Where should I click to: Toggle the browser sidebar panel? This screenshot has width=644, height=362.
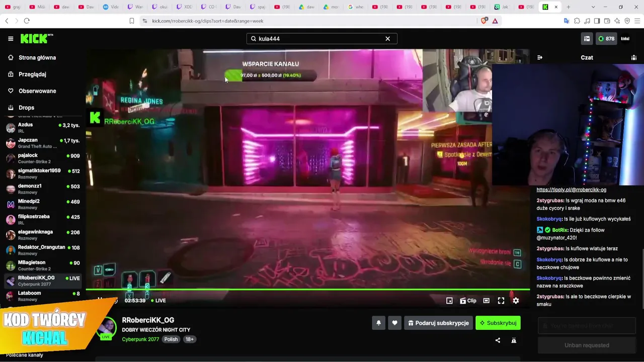[x=597, y=21]
